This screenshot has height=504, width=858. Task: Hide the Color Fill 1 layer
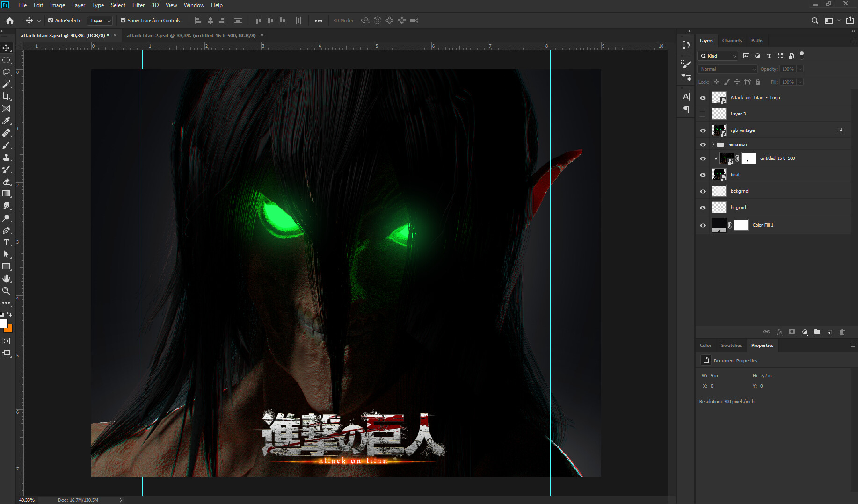pos(703,225)
